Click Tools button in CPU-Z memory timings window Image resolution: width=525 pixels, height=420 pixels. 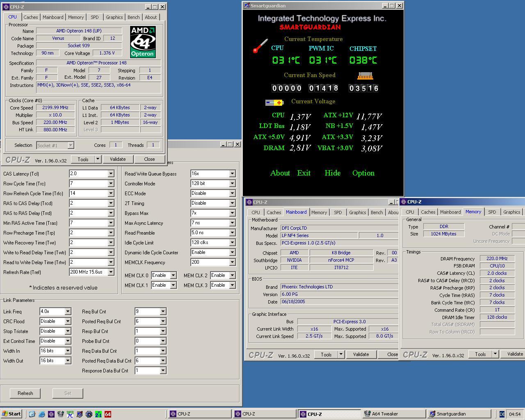[x=480, y=354]
